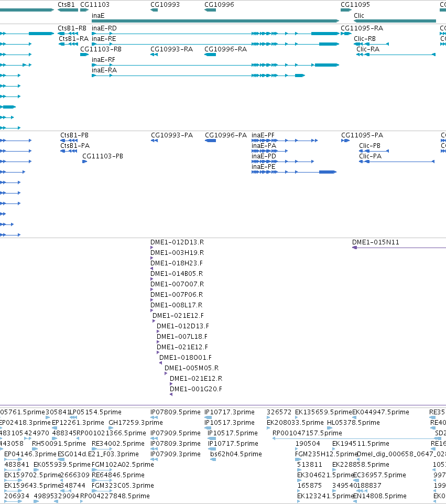Select protein label CG11103-PB

point(103,156)
